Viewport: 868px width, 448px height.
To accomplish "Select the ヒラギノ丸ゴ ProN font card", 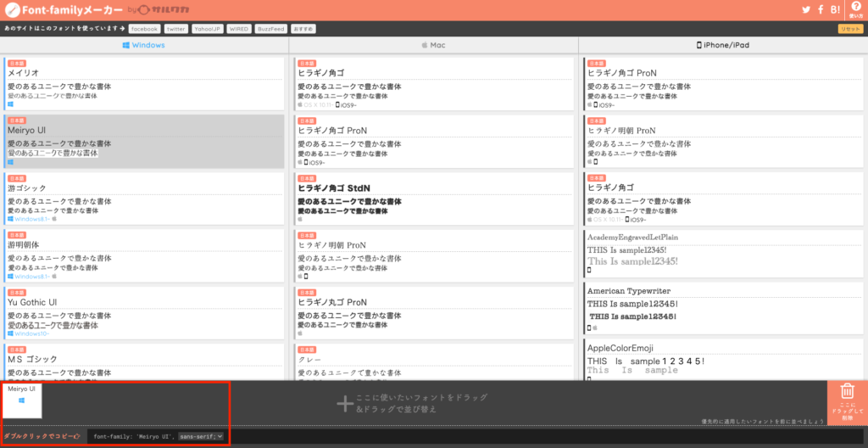I will tap(433, 313).
